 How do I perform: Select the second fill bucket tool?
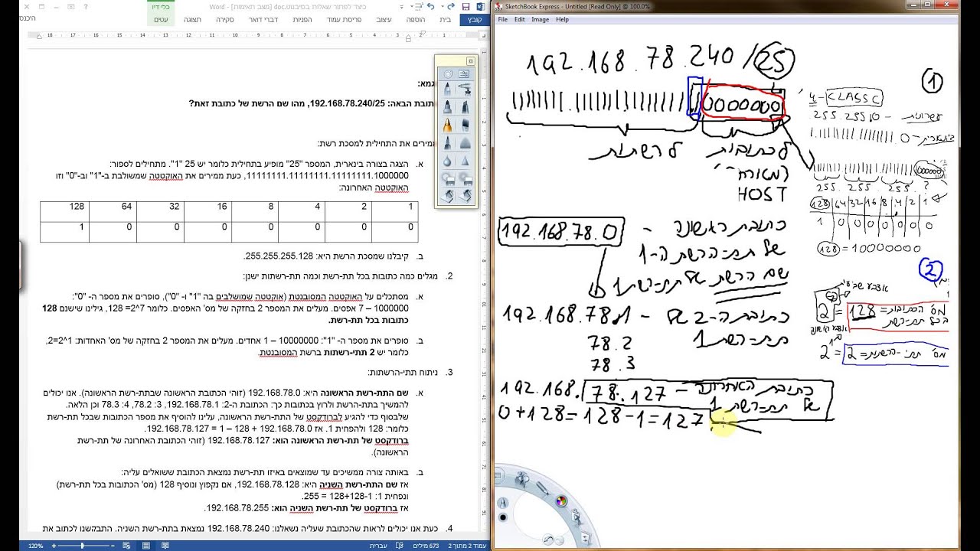[x=464, y=197]
